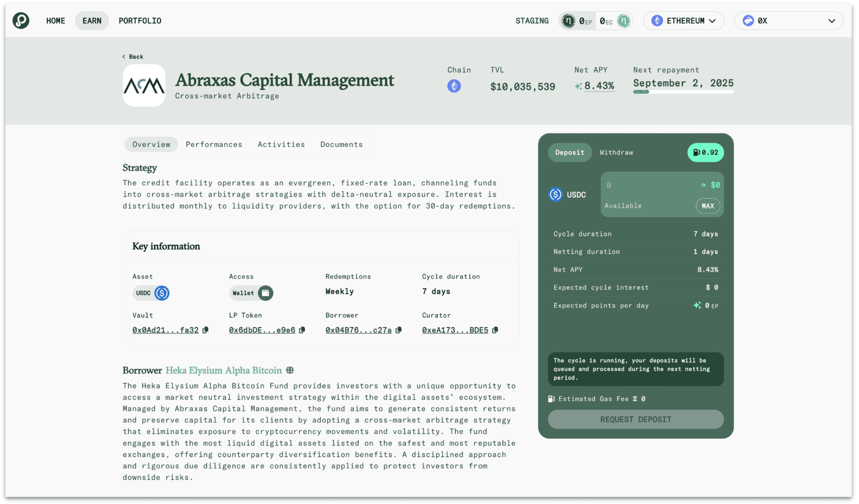Open the Heka Elysium Alpha Bitcoin link
859x504 pixels.
223,370
